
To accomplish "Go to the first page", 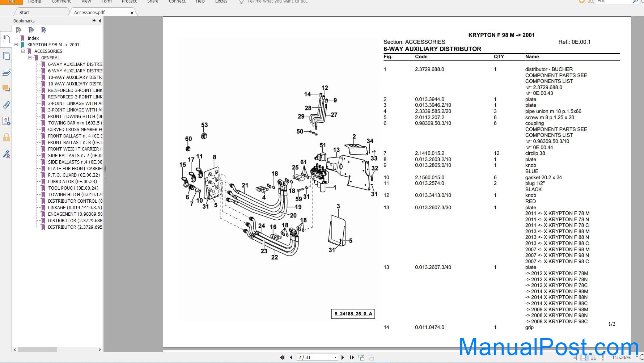I will point(282,357).
